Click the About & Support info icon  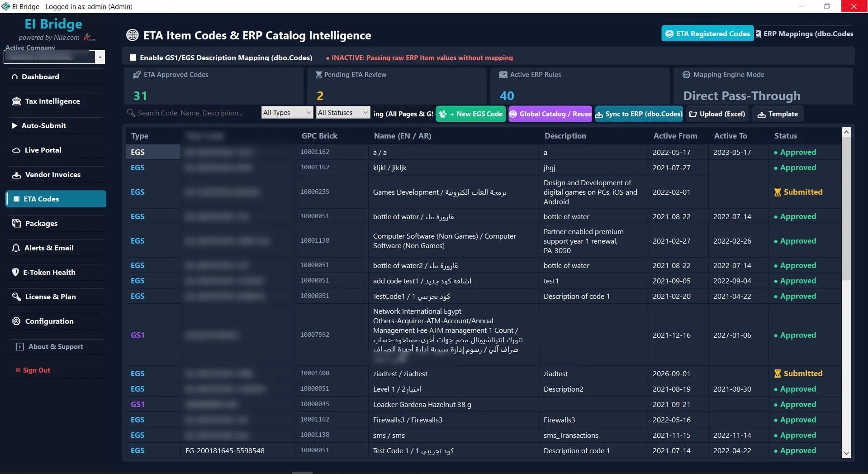click(19, 347)
